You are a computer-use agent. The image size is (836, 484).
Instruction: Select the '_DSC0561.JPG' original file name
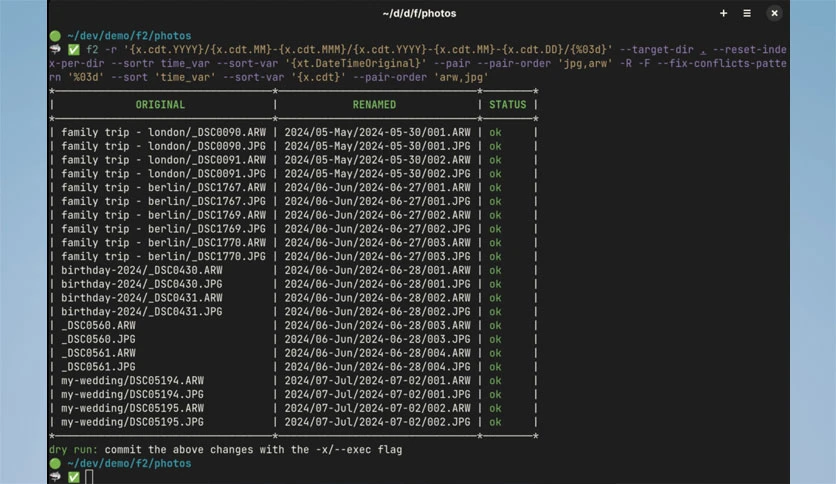click(98, 367)
